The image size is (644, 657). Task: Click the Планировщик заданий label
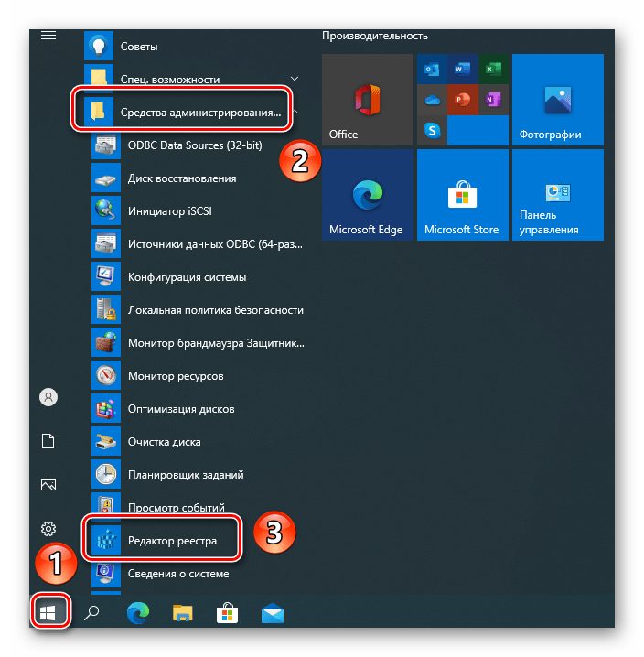point(186,475)
